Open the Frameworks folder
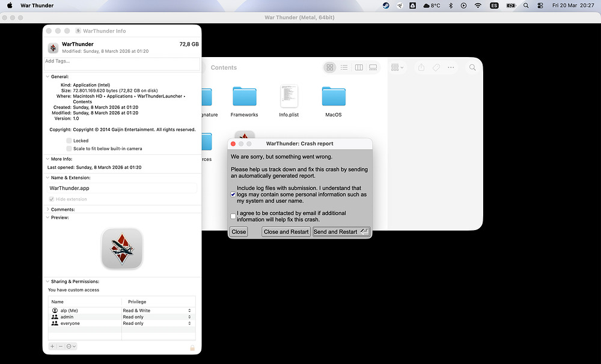This screenshot has width=601, height=364. tap(244, 97)
